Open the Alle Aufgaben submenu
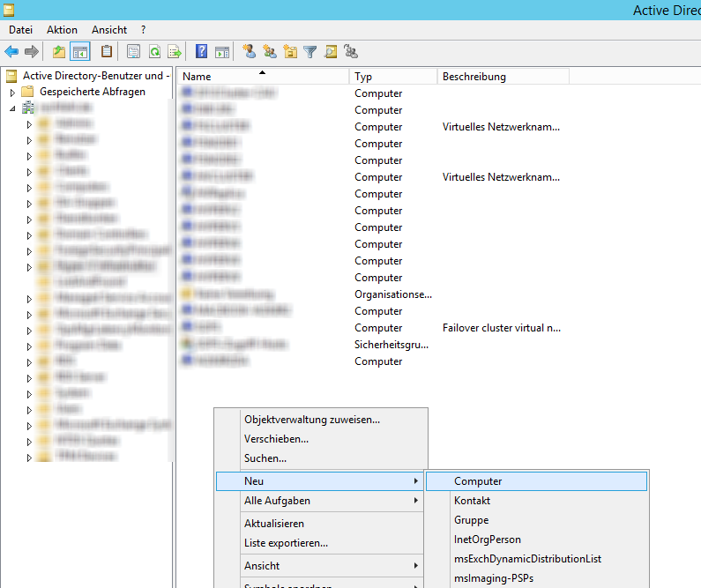 [320, 501]
